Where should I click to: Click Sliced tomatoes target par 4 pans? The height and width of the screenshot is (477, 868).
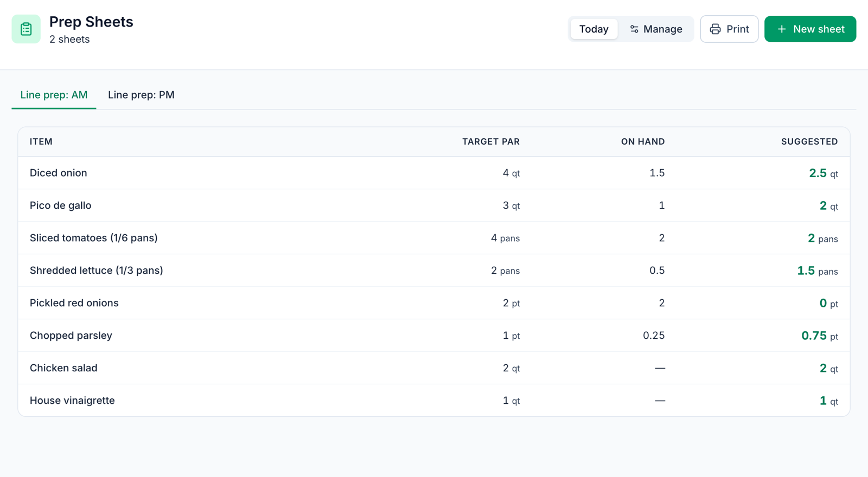point(505,238)
